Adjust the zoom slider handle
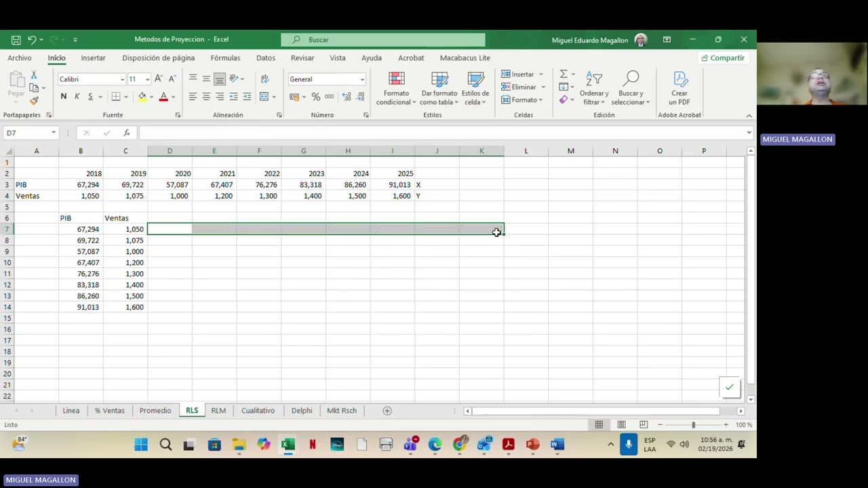 [693, 425]
